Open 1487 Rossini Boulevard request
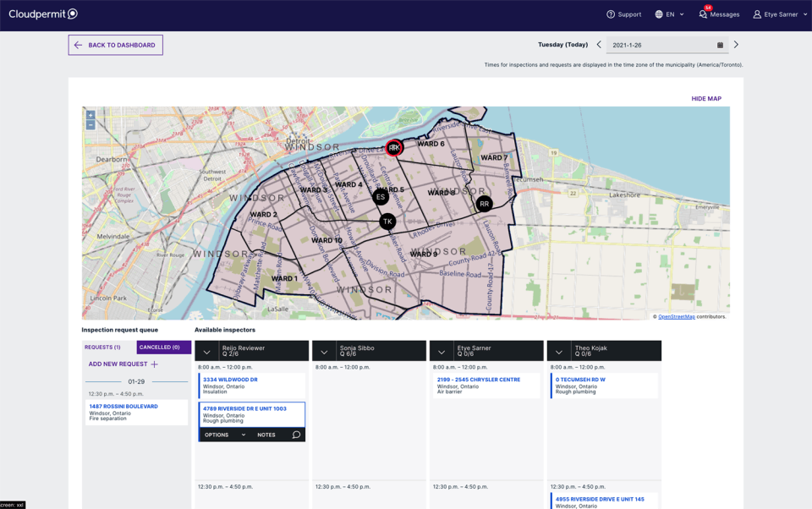The width and height of the screenshot is (812, 509). tap(123, 407)
